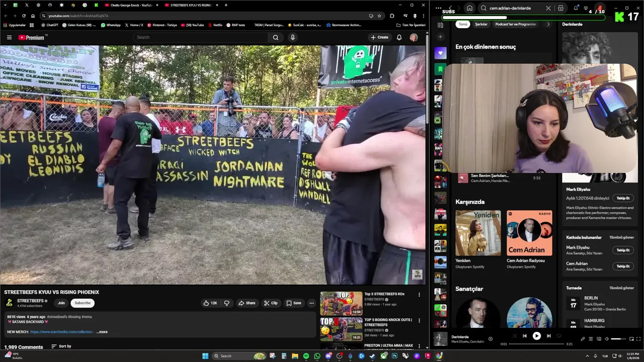Follow Mark Eliyahu with top Takip Et
Image resolution: width=644 pixels, height=362 pixels.
click(x=623, y=198)
